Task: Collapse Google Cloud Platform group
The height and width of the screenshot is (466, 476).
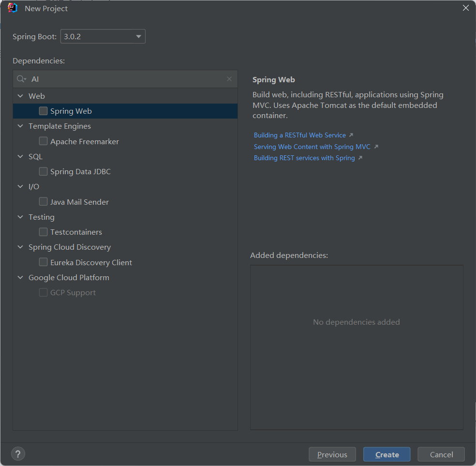Action: (x=20, y=277)
